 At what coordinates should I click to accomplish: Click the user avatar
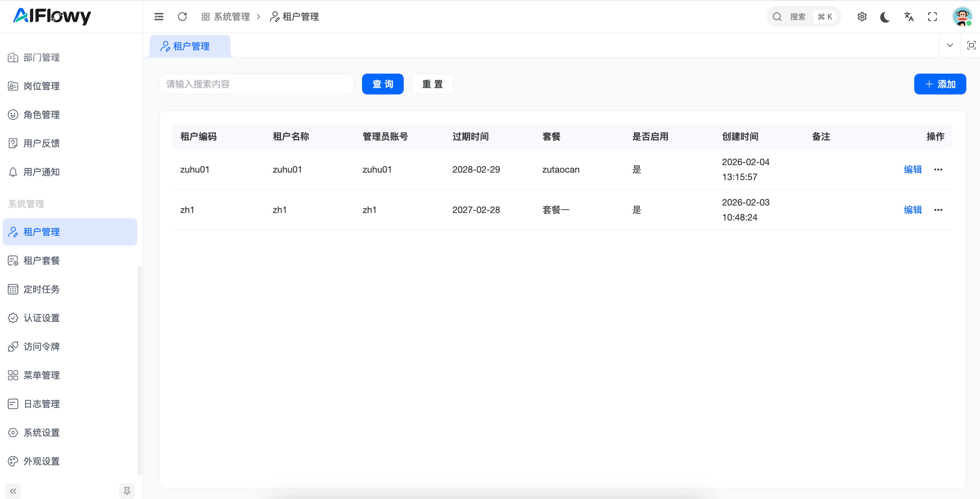coord(962,17)
